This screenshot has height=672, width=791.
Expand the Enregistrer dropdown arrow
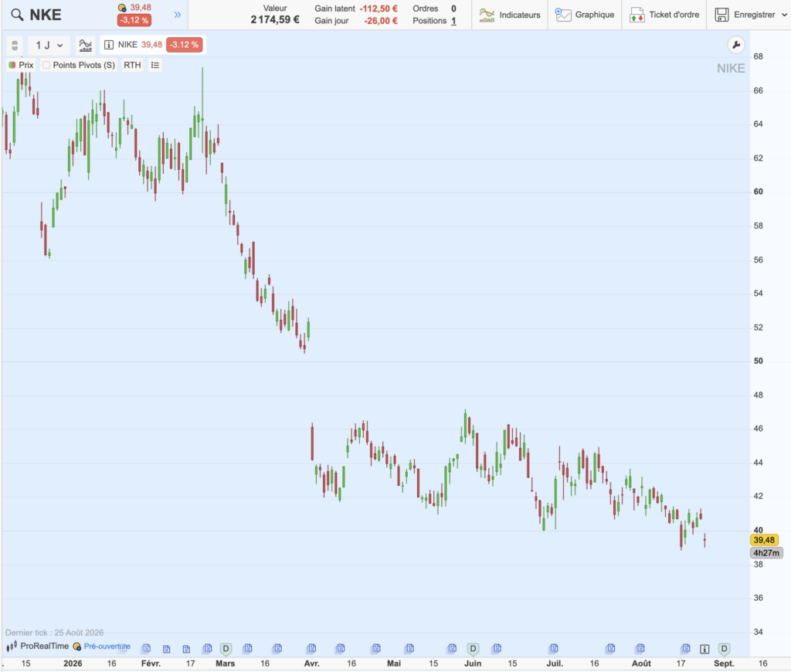[784, 15]
